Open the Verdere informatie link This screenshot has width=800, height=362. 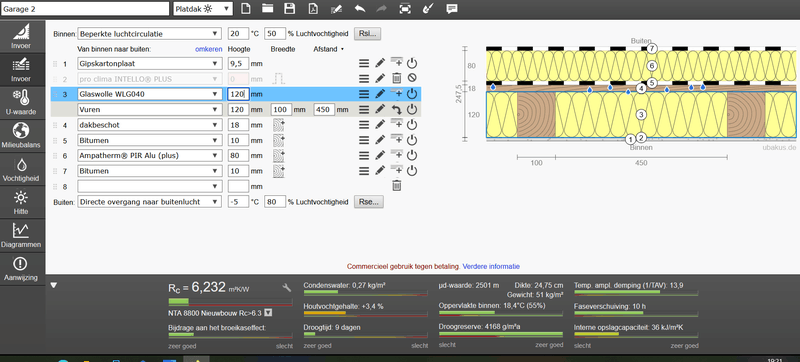point(491,266)
